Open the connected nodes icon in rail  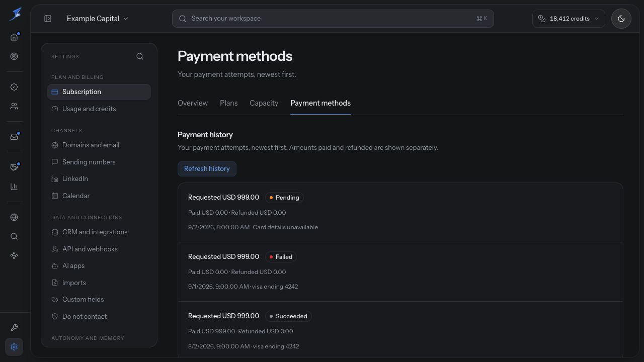click(x=14, y=255)
